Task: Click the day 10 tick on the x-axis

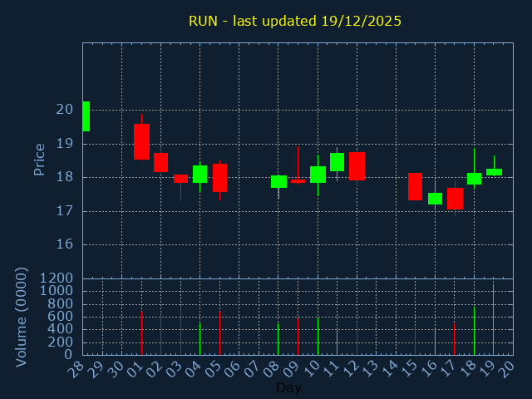Action: point(313,367)
